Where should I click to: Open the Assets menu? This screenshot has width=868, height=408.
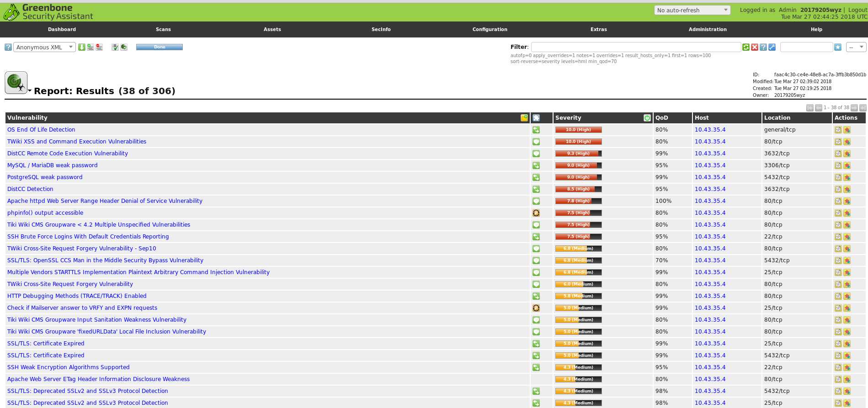click(x=272, y=29)
